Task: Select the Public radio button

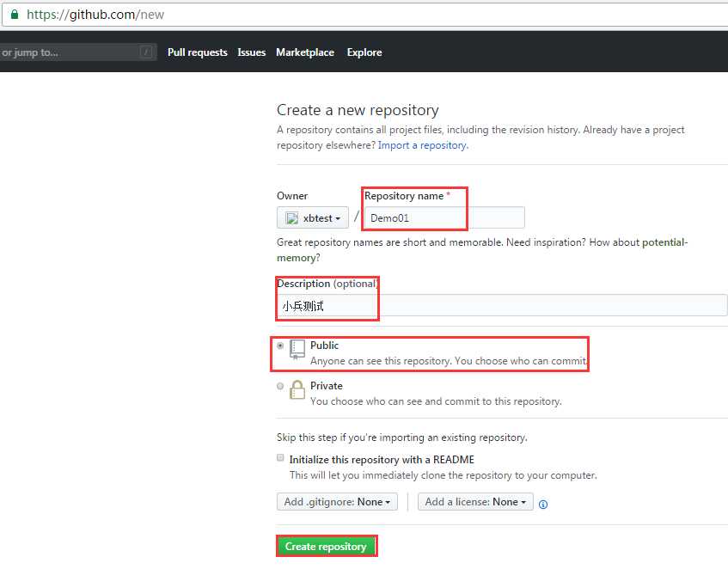Action: coord(280,346)
